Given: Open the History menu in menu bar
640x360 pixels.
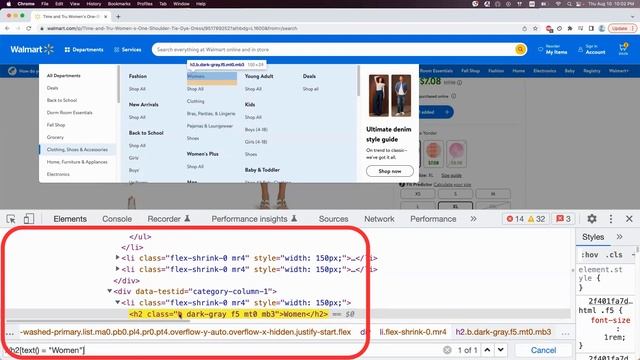Looking at the screenshot, I should 93,4.
